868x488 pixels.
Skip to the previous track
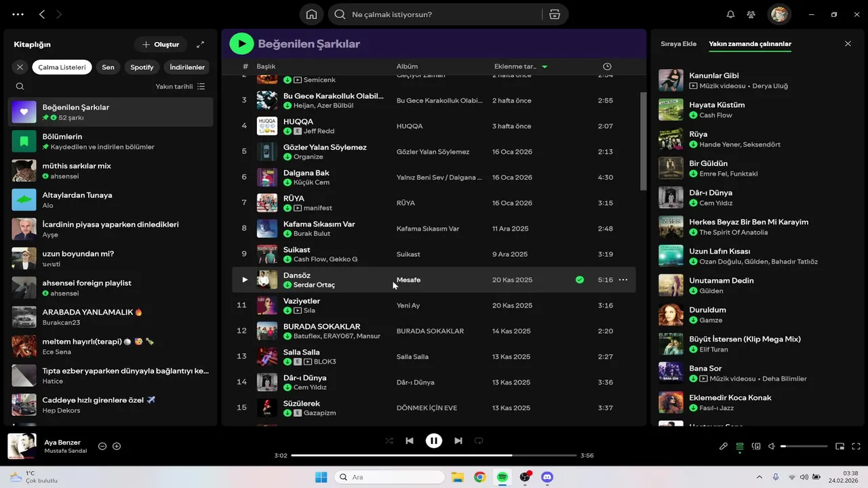pyautogui.click(x=410, y=441)
